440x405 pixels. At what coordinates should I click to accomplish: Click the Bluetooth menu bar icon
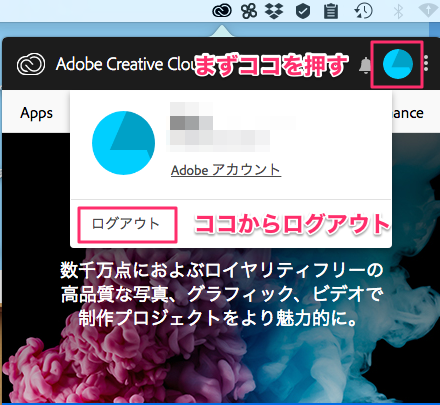pos(398,11)
